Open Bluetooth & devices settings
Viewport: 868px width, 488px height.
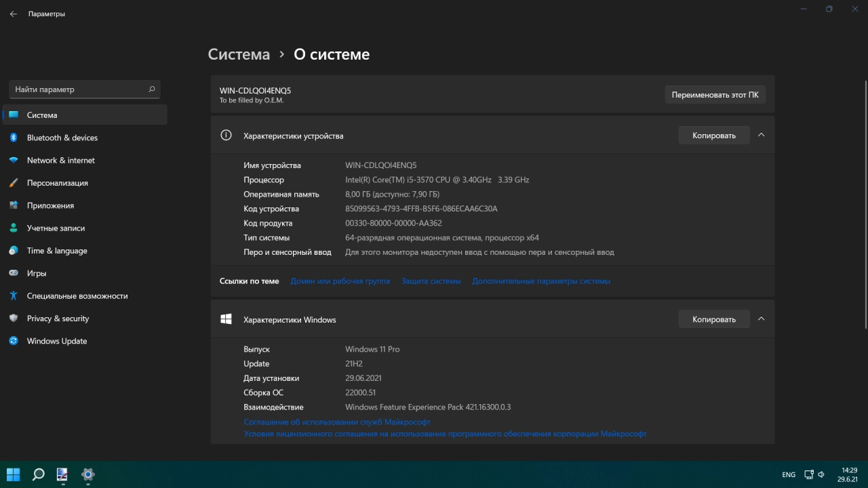point(85,138)
